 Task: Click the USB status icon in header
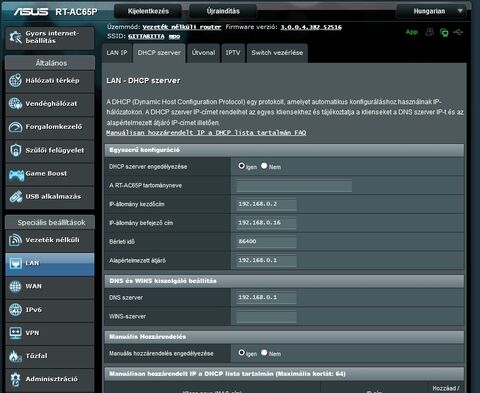[x=458, y=32]
